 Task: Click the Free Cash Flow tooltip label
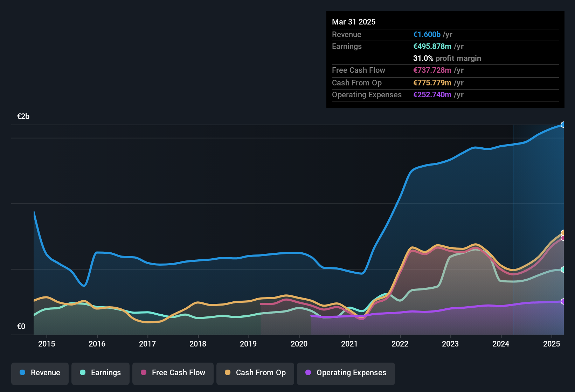(x=359, y=70)
